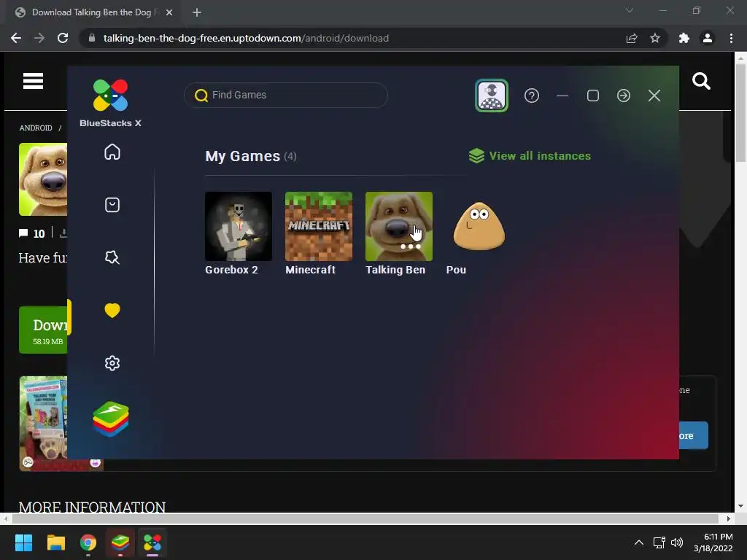Switch to BlueStacks App Player taskbar icon
Image resolution: width=747 pixels, height=560 pixels.
coord(120,542)
